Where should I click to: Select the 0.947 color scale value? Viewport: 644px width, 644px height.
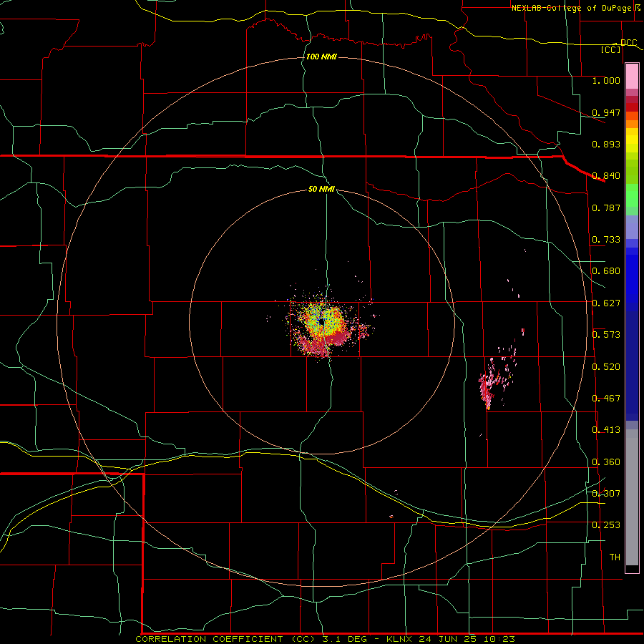[606, 112]
